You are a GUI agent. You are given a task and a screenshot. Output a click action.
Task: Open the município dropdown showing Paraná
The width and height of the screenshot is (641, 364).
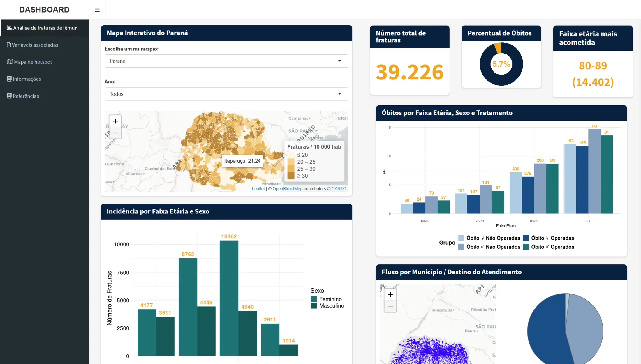coord(226,61)
